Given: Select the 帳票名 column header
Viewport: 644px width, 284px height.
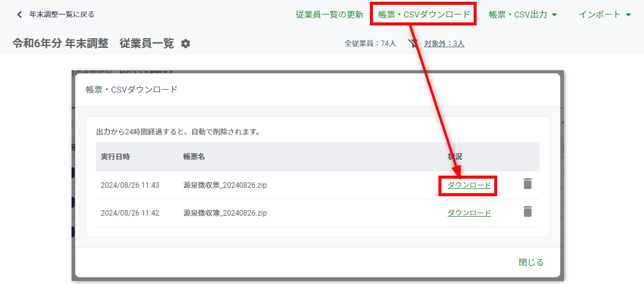Looking at the screenshot, I should pos(194,157).
